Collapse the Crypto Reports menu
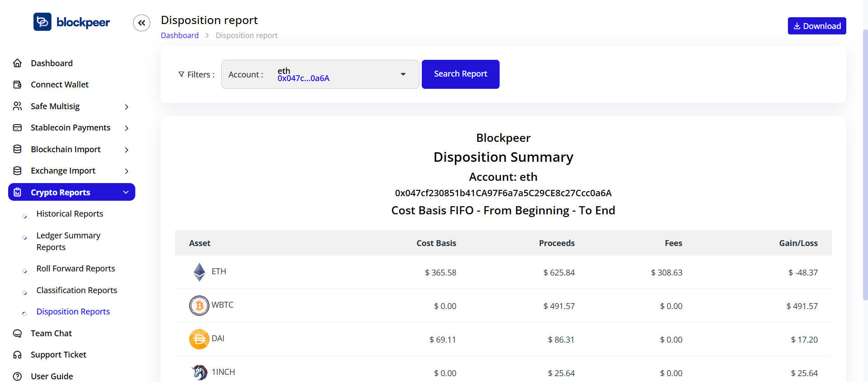 (x=126, y=192)
